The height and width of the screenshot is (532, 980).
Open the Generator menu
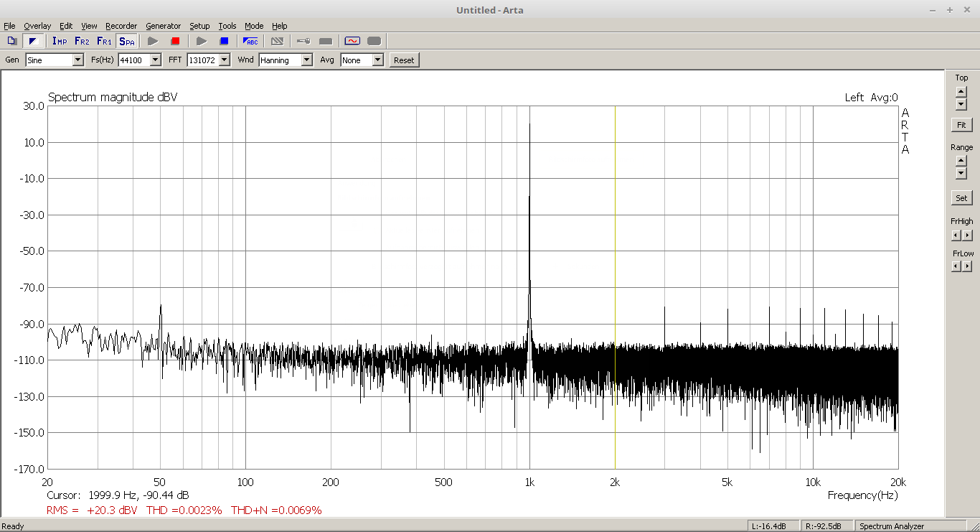point(163,26)
